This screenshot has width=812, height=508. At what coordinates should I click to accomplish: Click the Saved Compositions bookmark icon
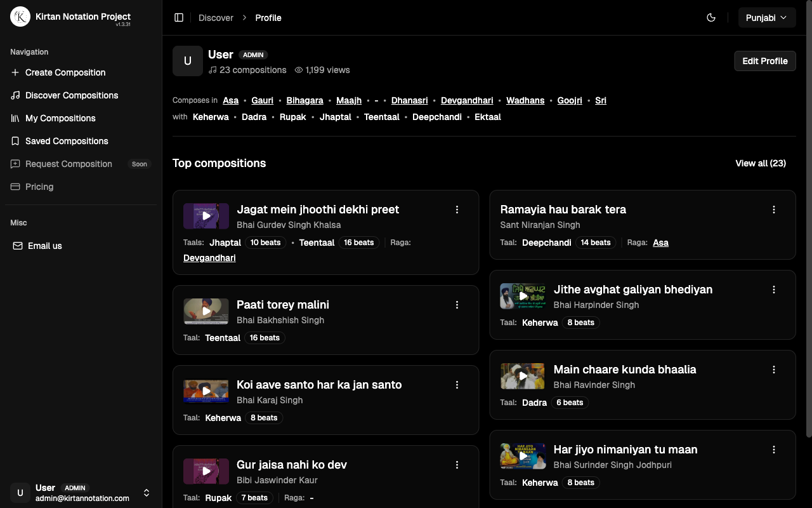click(15, 141)
